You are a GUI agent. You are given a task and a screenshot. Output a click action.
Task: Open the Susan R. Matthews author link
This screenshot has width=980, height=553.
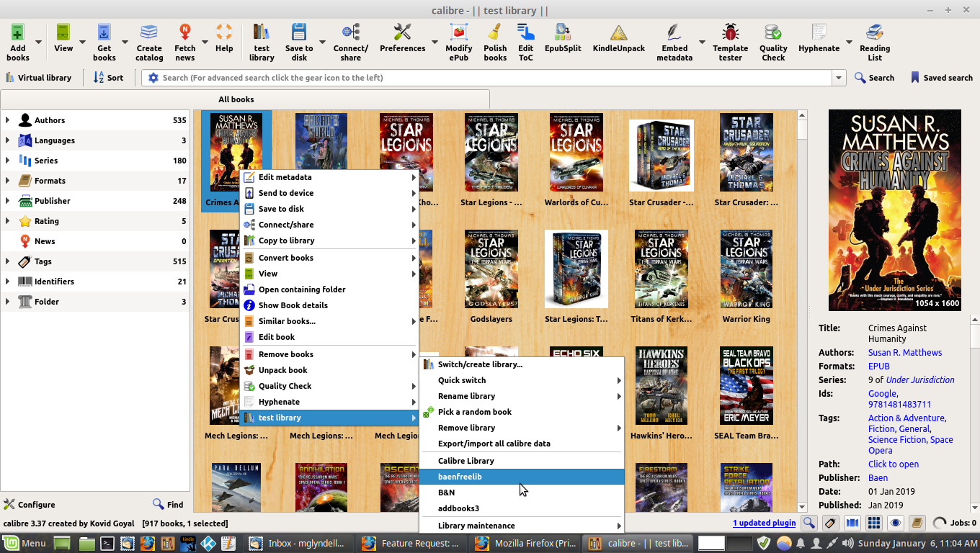click(905, 353)
